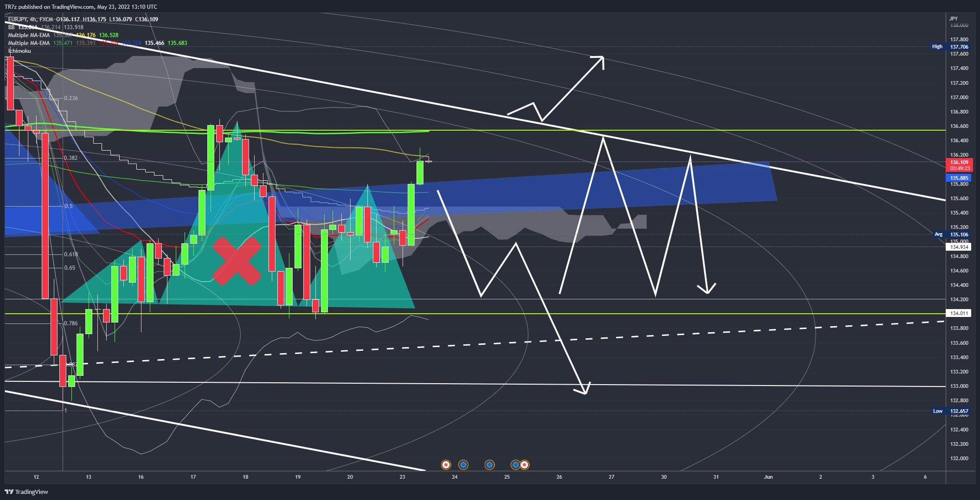Click the Jun date on the time axis

tap(769, 477)
